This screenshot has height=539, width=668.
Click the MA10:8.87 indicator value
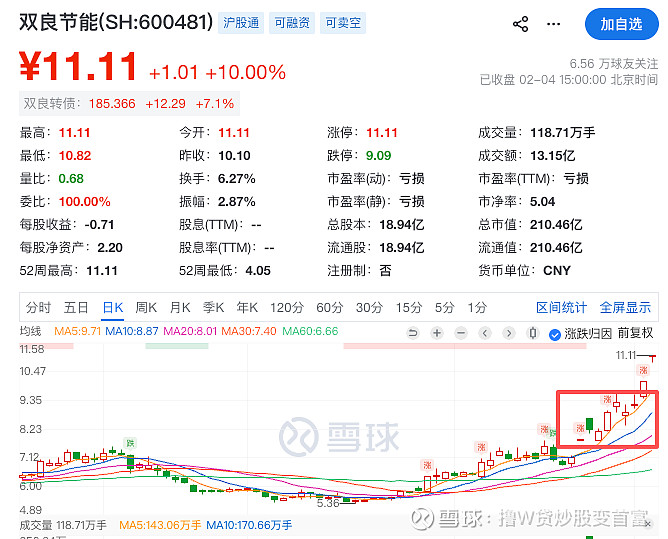pos(132,331)
